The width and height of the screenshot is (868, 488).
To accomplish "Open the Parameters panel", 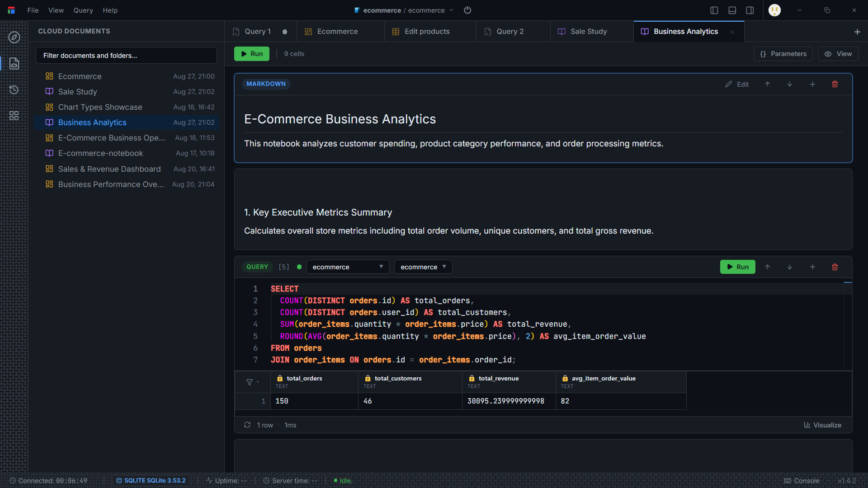I will point(783,54).
